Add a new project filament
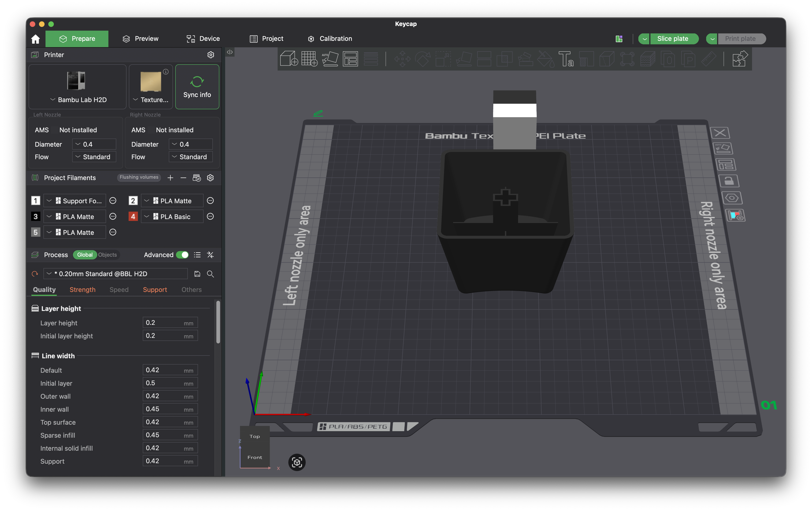This screenshot has height=511, width=812. [x=170, y=178]
